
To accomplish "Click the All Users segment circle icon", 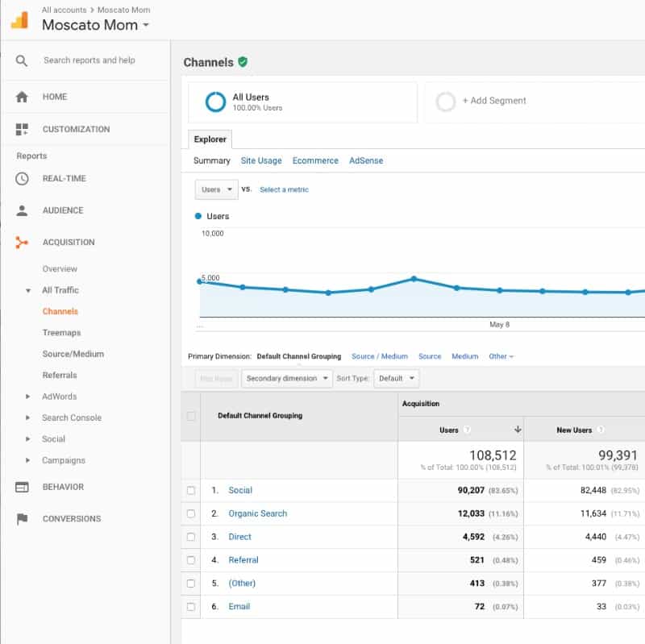I will [215, 102].
